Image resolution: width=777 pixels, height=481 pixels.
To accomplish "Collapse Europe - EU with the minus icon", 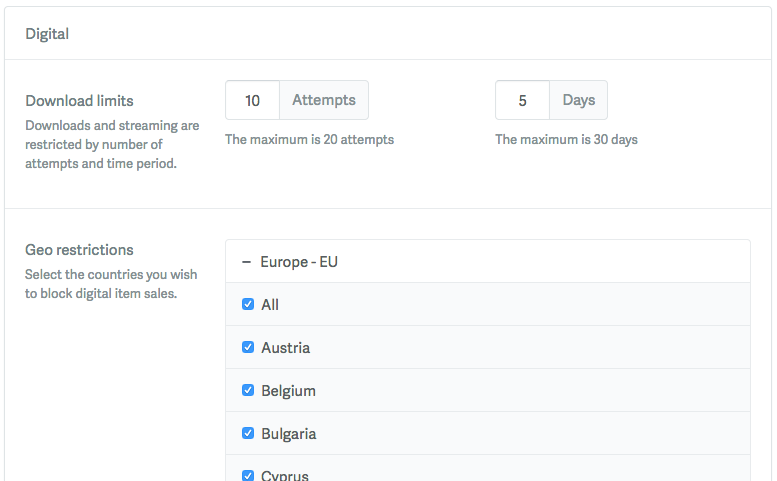I will pos(246,262).
